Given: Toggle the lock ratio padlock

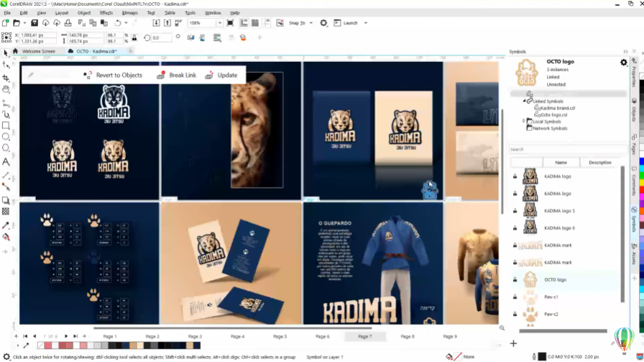Looking at the screenshot, I should [x=134, y=38].
